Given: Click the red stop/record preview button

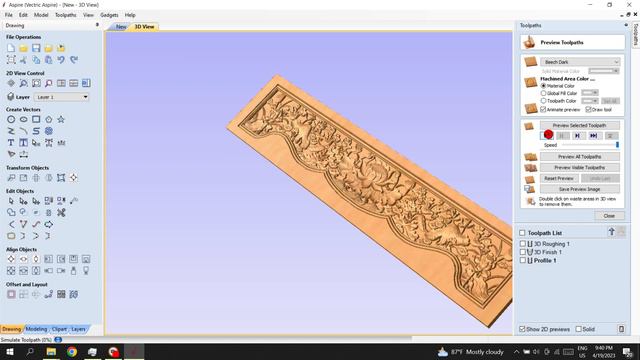Looking at the screenshot, I should pos(548,135).
